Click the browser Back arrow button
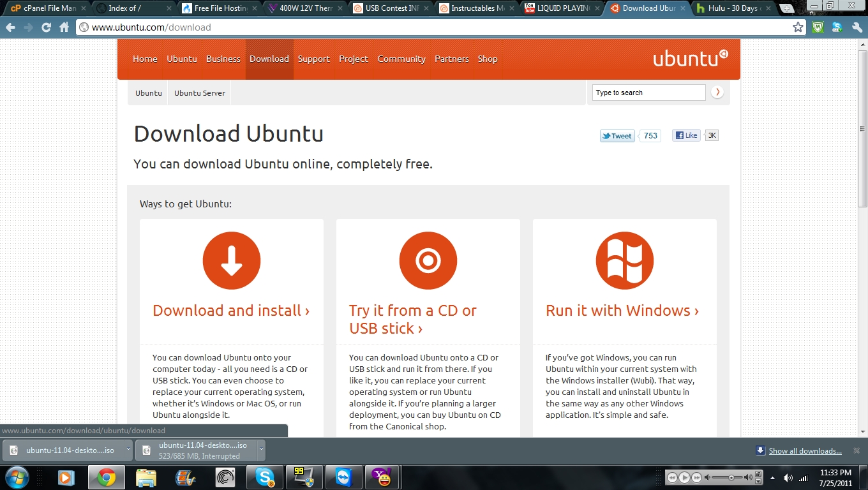868x490 pixels. [x=10, y=27]
